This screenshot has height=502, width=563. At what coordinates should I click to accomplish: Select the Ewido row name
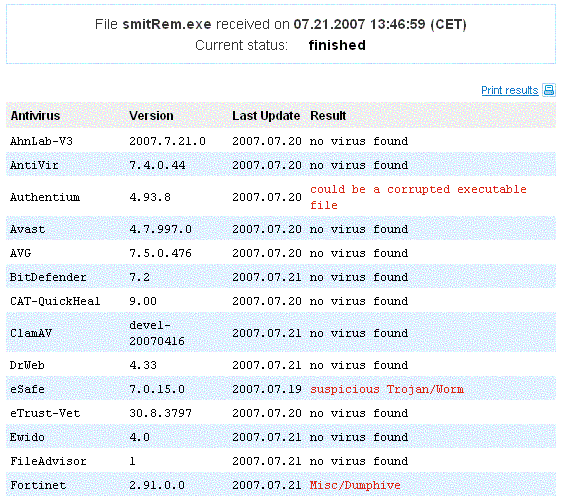coord(27,437)
